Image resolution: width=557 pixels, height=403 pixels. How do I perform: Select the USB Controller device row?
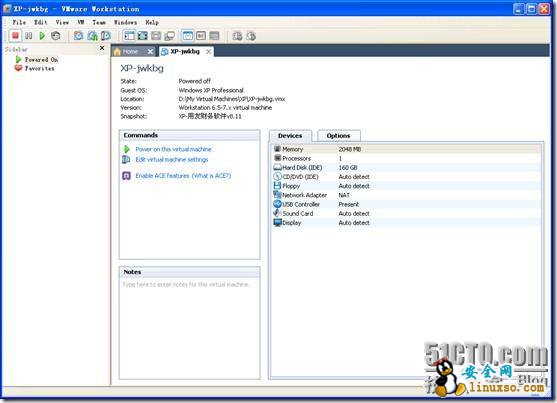coord(407,204)
